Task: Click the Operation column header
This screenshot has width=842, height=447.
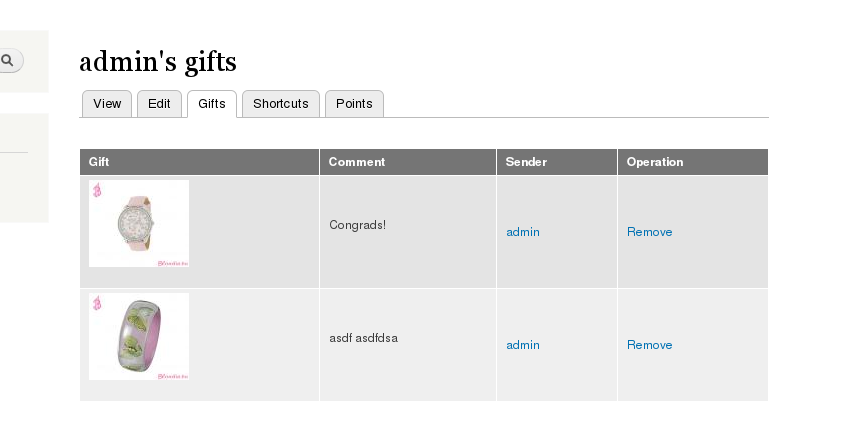Action: pyautogui.click(x=655, y=162)
